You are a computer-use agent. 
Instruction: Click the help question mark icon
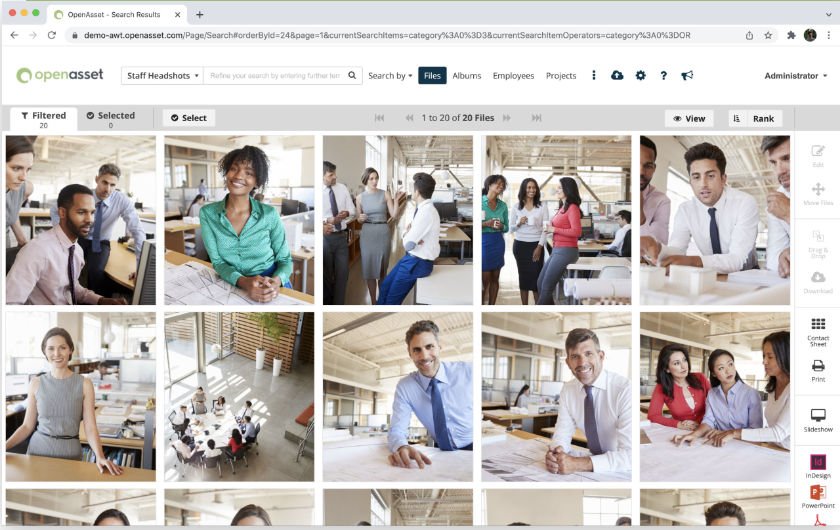[664, 76]
